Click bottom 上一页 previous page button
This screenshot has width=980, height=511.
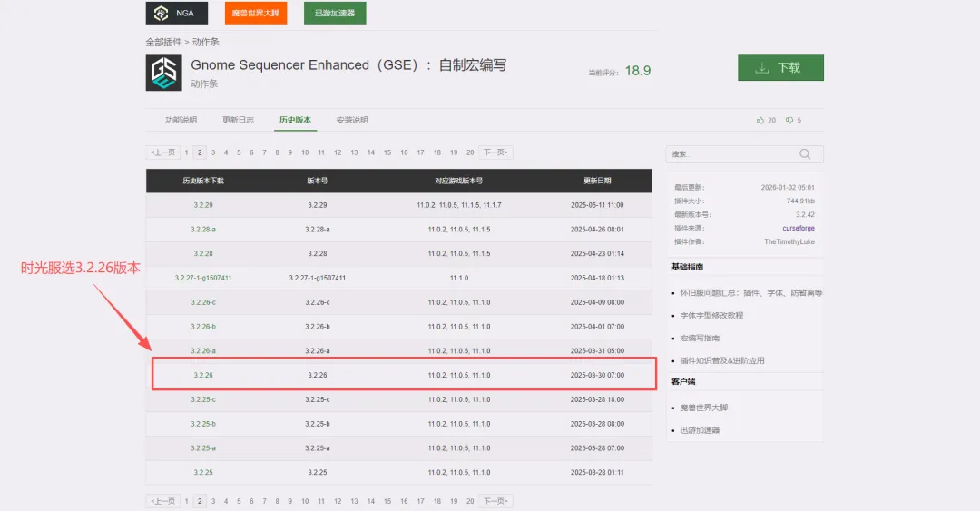coord(162,501)
